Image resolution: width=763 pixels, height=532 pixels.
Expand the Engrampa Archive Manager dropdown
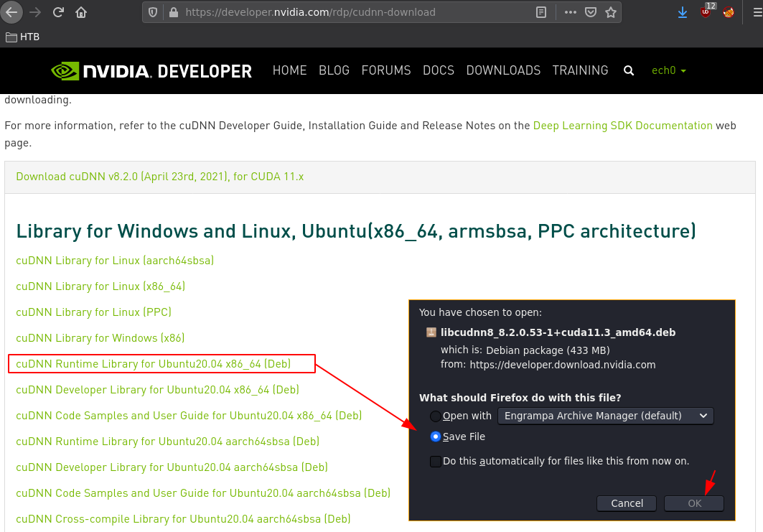[x=606, y=416]
